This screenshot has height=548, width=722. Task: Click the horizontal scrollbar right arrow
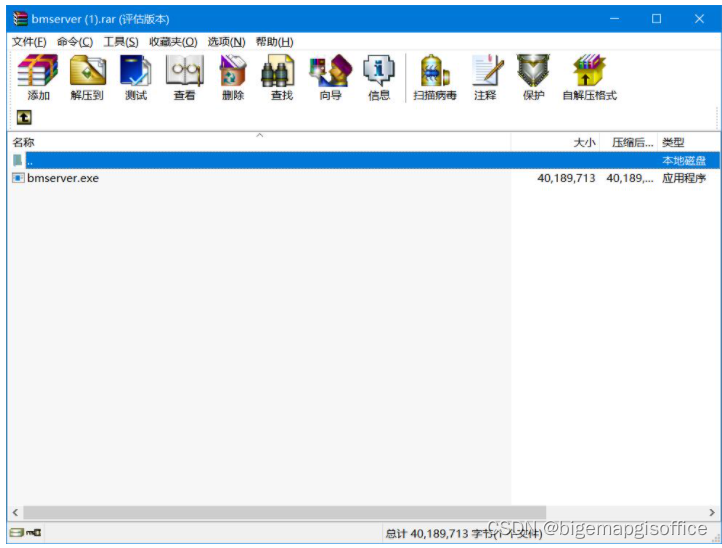[x=712, y=512]
